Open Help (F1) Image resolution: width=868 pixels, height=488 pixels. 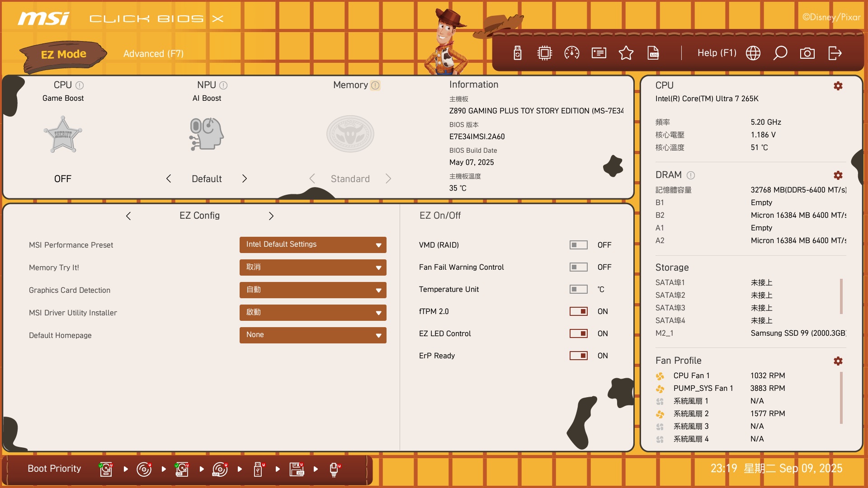717,53
